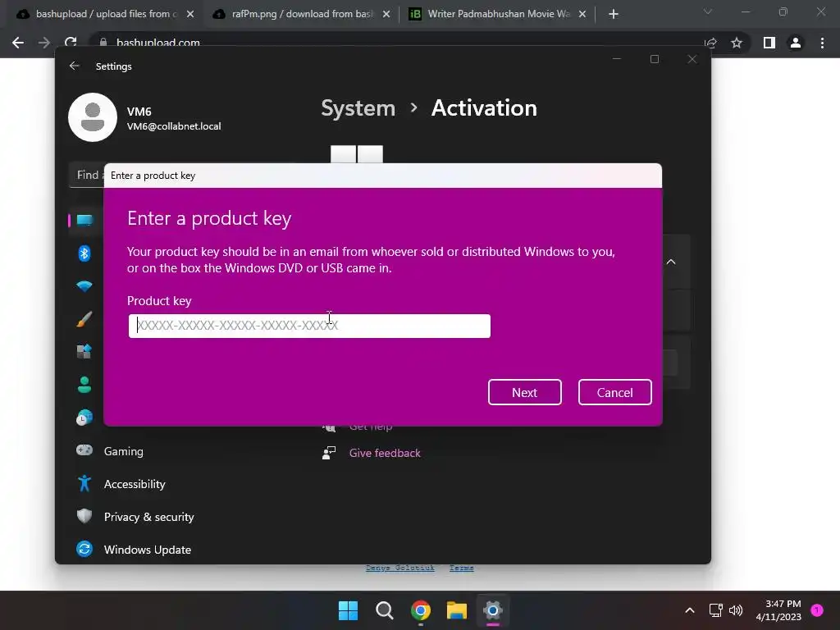This screenshot has width=840, height=630.
Task: Open Chrome tab search dropdown
Action: (x=708, y=11)
